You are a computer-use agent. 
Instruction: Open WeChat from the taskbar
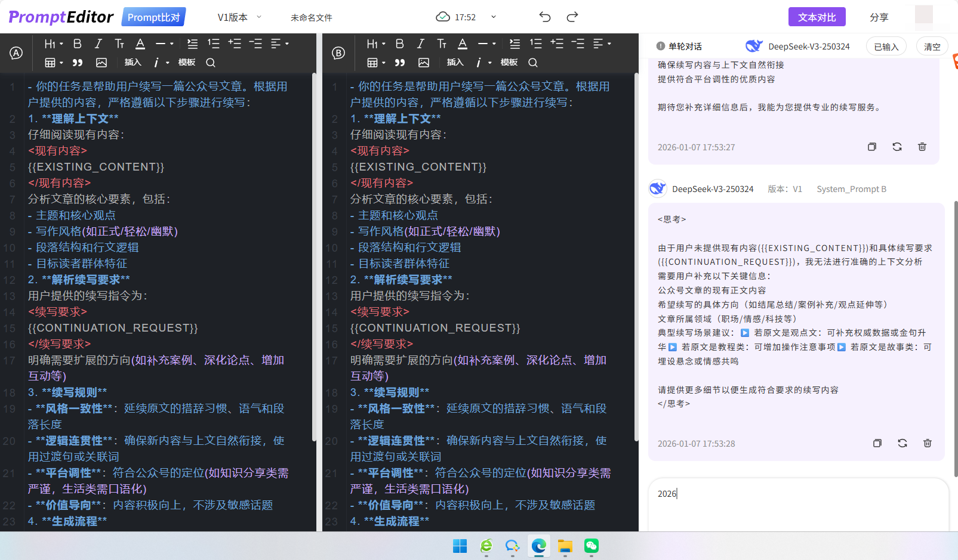591,546
